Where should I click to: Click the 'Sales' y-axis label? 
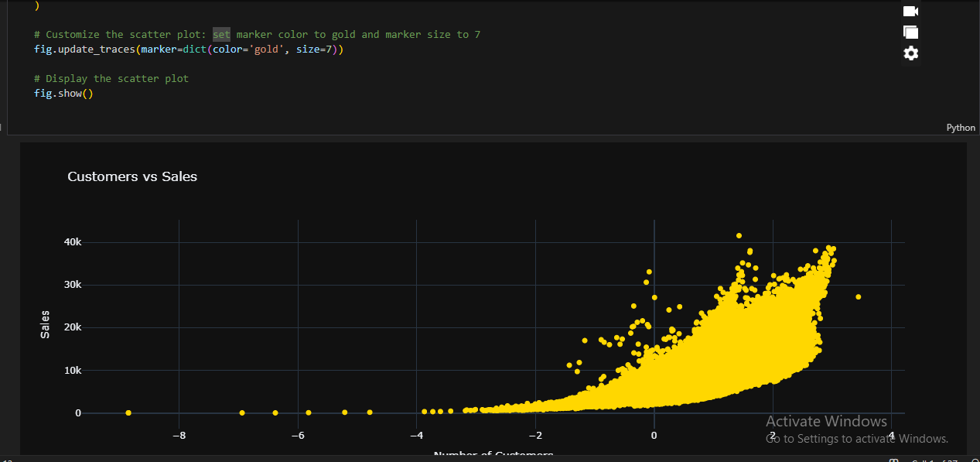point(45,324)
